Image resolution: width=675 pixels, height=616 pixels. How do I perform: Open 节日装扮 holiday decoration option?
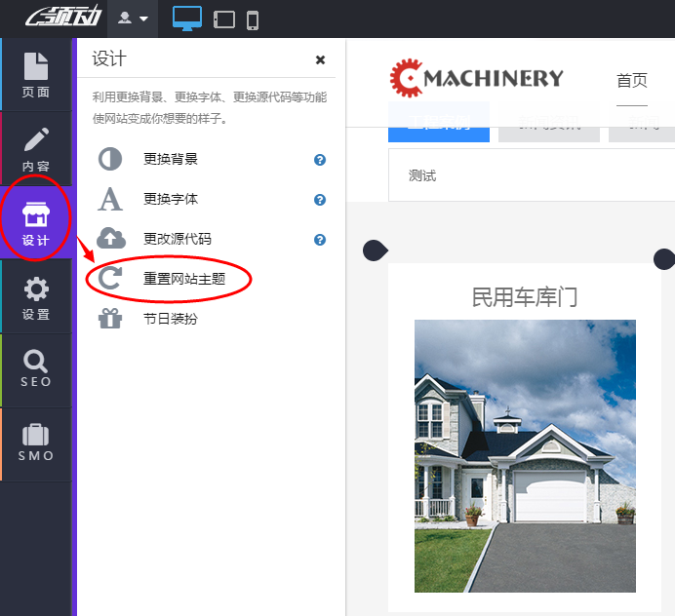tap(171, 319)
